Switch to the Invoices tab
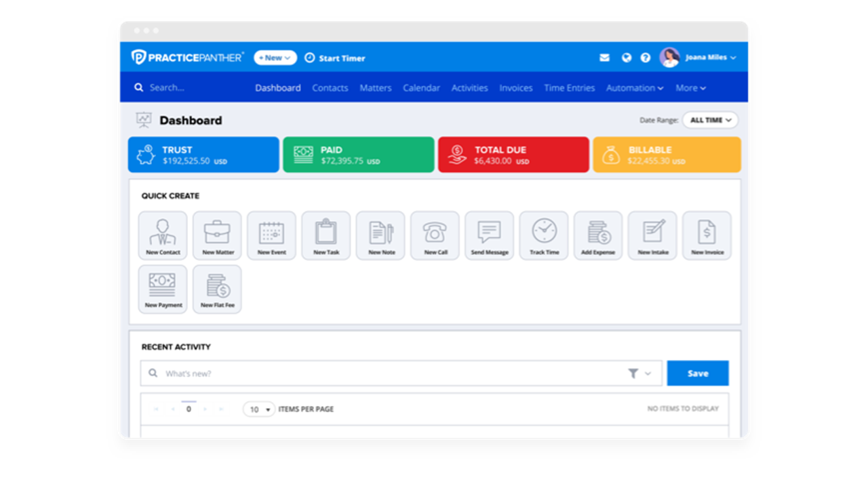The height and width of the screenshot is (488, 868). tap(516, 88)
